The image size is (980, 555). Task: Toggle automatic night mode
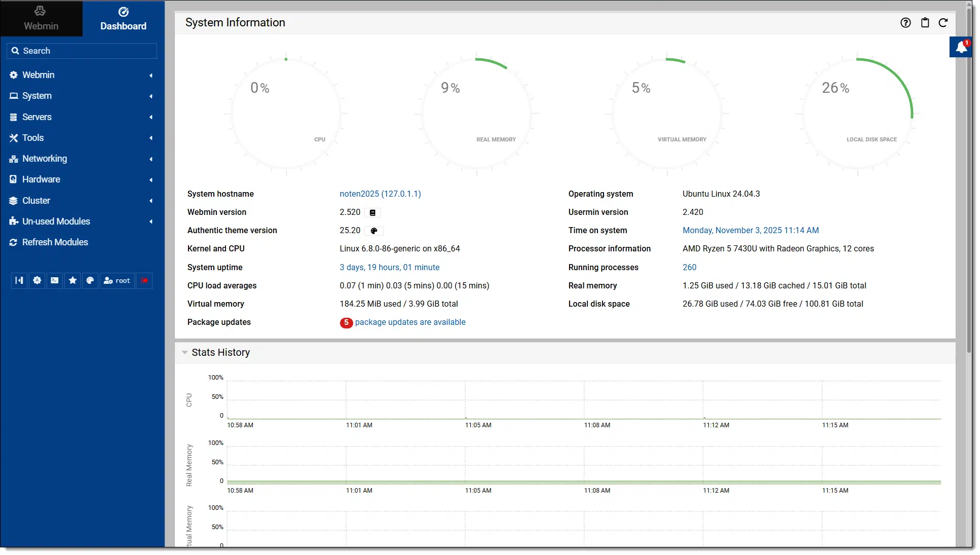pos(37,280)
